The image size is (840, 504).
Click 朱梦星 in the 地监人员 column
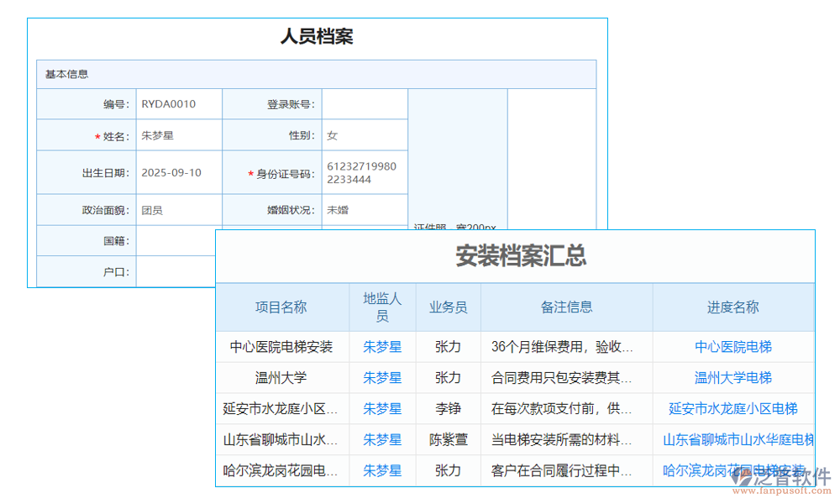[383, 346]
